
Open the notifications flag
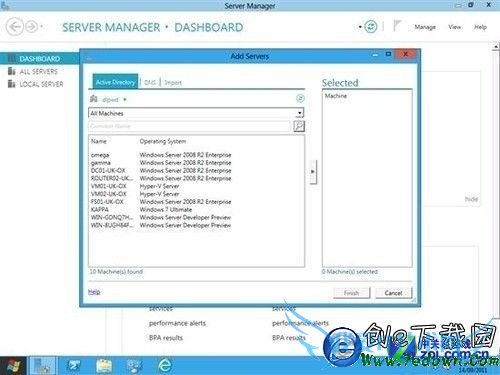coord(396,26)
